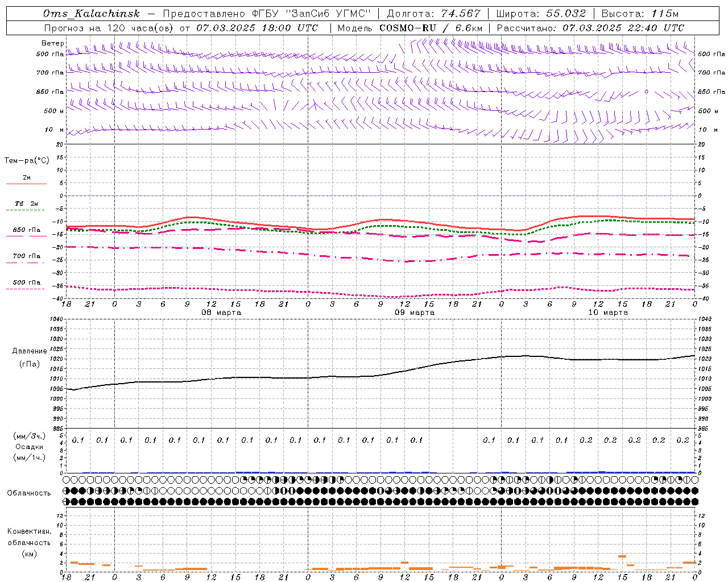Image resolution: width=728 pixels, height=582 pixels.
Task: Click the Давление pressure label
Action: 30,351
